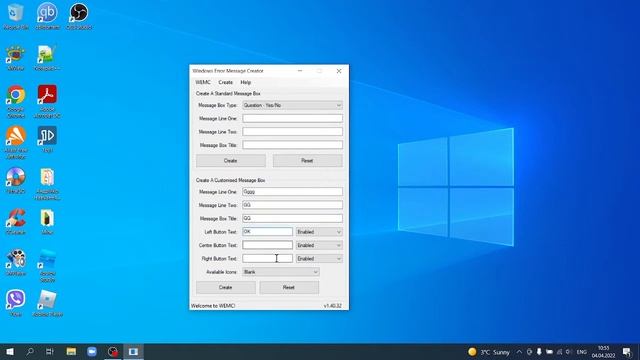Select the Viber desktop shortcut
Image resolution: width=640 pixels, height=360 pixels.
click(16, 303)
